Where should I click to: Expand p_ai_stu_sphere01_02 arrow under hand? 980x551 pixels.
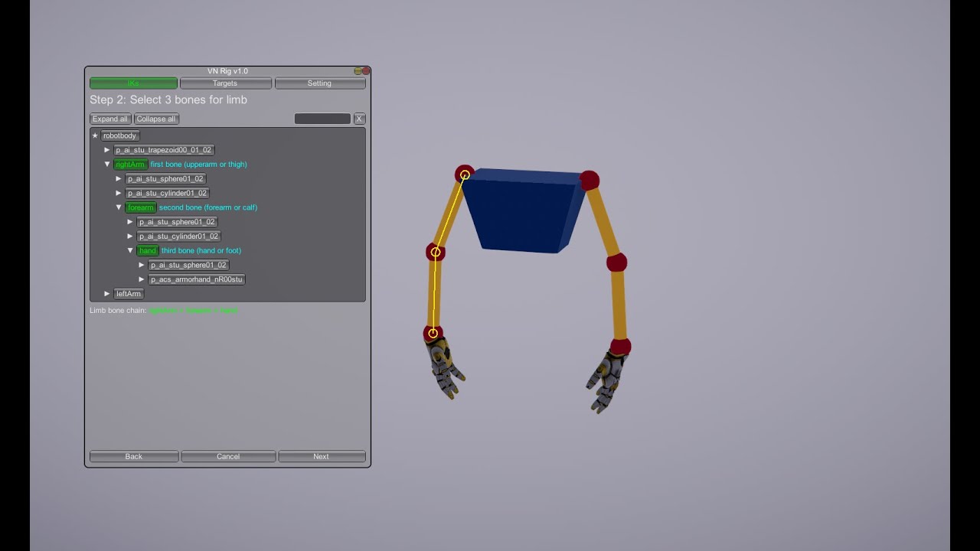pos(142,265)
